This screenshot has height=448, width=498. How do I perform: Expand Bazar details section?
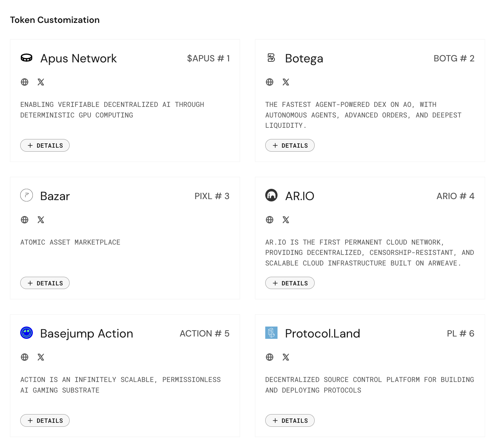click(45, 283)
